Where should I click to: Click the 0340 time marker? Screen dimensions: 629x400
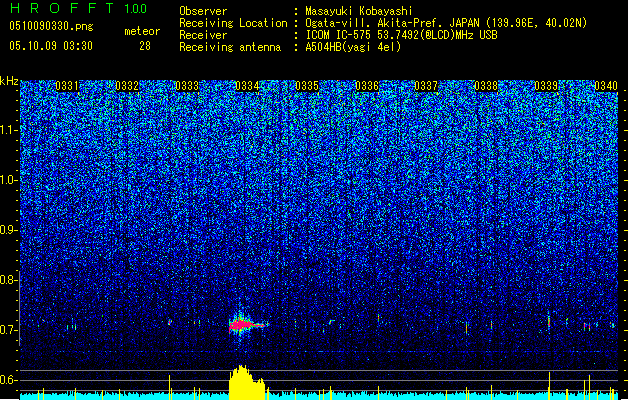click(x=606, y=86)
